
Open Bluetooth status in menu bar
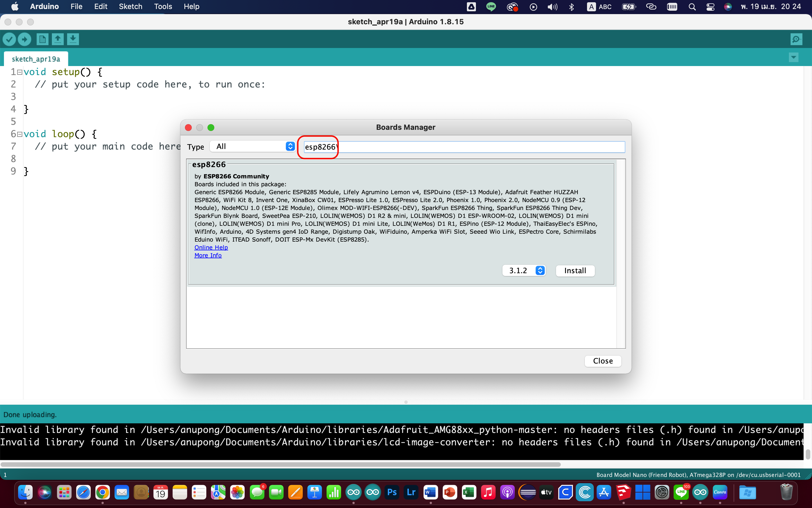[x=572, y=7]
